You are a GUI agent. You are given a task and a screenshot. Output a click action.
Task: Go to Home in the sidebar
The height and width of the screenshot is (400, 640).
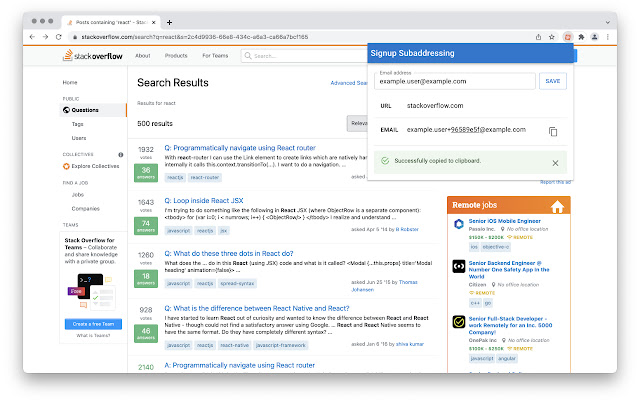tap(70, 82)
